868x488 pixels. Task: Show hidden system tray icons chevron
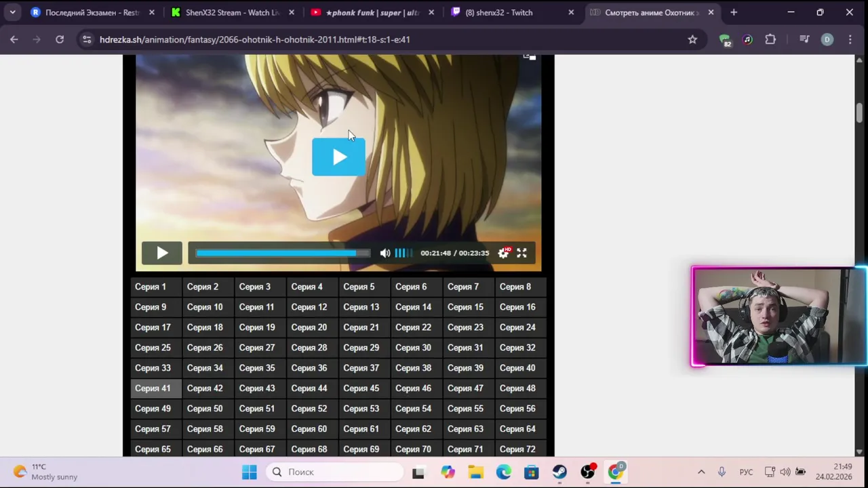point(701,472)
